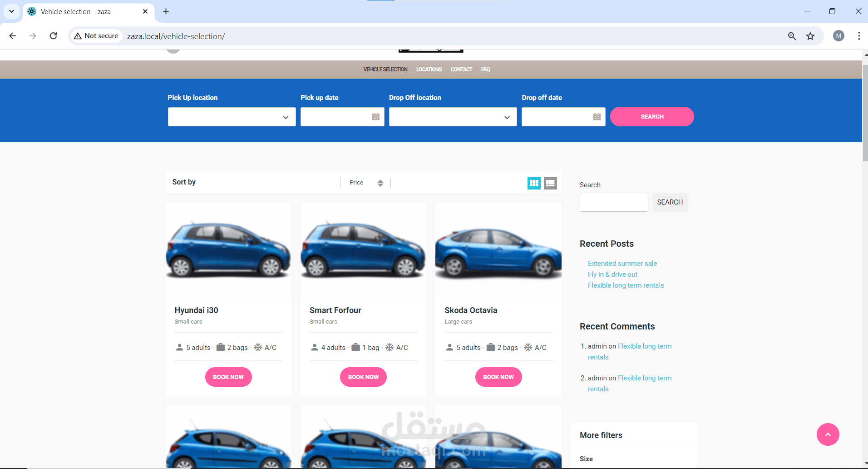Click the "More filters" heading
Screen dimensions: 868x469
[x=601, y=435]
